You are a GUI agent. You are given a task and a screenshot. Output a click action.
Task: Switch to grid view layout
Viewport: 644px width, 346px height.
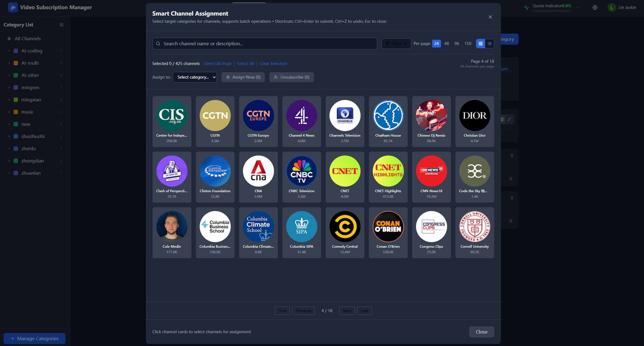click(x=481, y=44)
